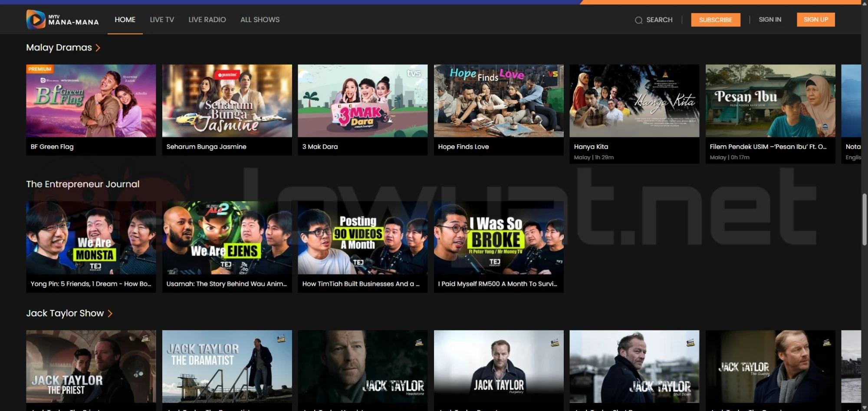The height and width of the screenshot is (411, 868).
Task: Click 'How TimTiah Built Businesses' title
Action: [x=361, y=284]
